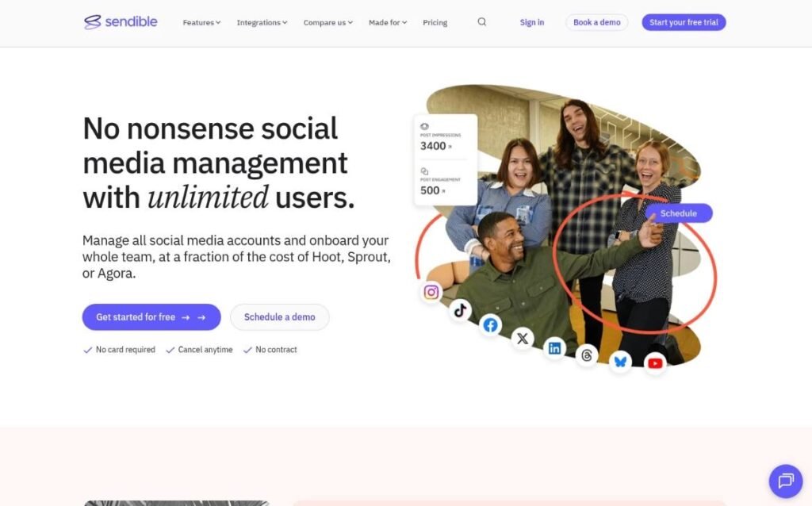Click Get started for free button

151,317
